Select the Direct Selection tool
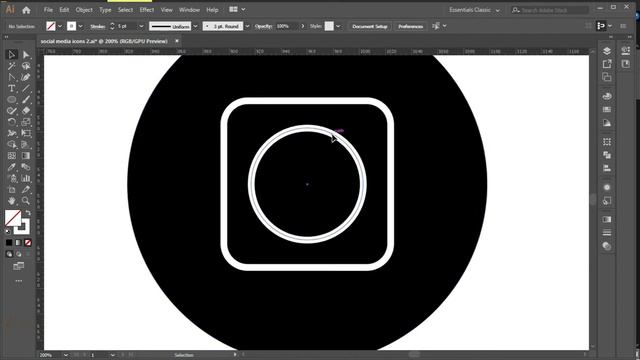Screen dimensions: 640x360 pyautogui.click(x=26, y=54)
